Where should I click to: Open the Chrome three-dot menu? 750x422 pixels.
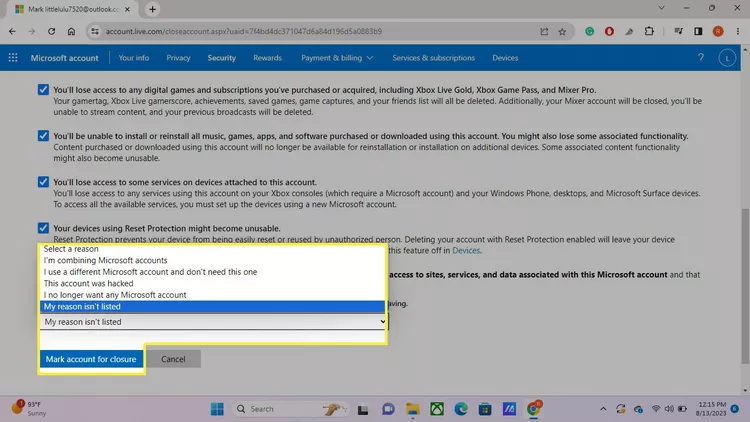[737, 32]
